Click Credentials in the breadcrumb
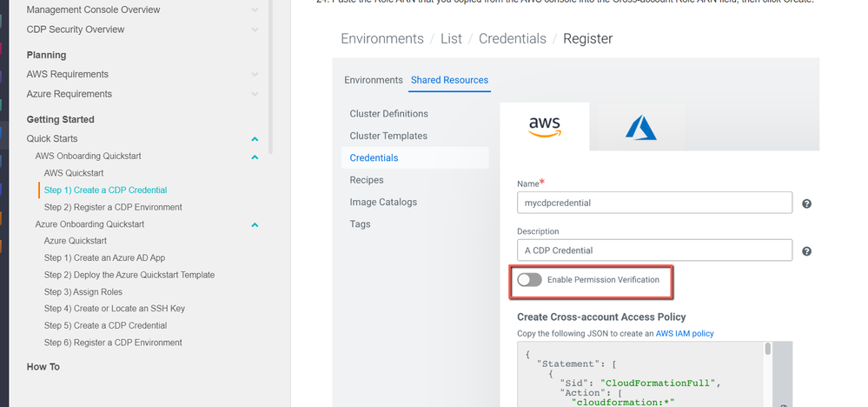Viewport: 868px width, 407px height. [513, 39]
